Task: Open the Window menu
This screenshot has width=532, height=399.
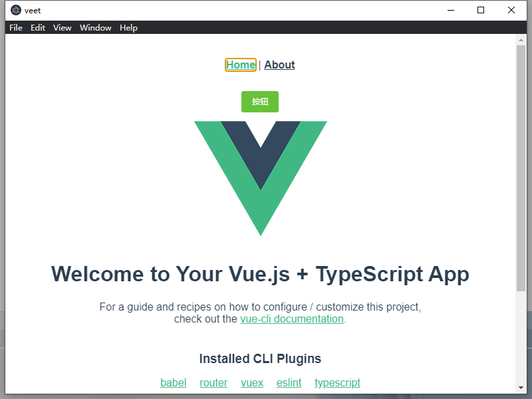Action: click(95, 27)
